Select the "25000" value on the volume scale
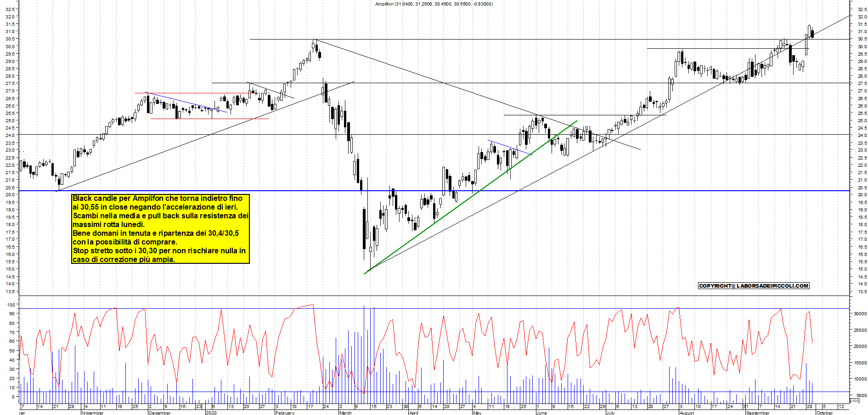868x415 pixels. tap(860, 330)
